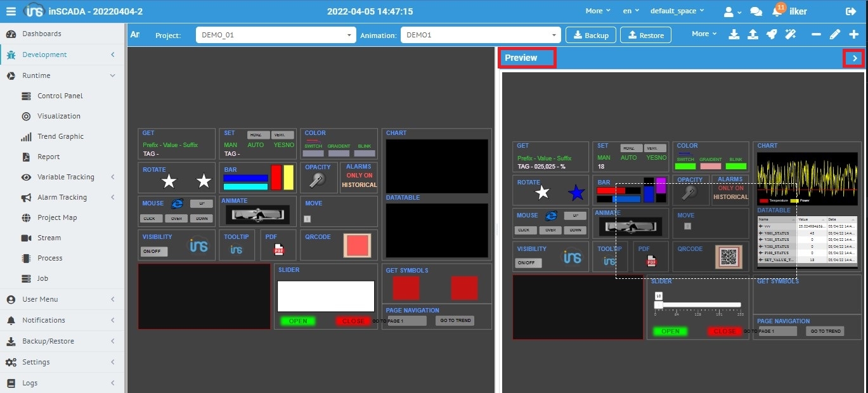Expand the default_space selector
Viewport: 868px width, 393px height.
point(677,11)
